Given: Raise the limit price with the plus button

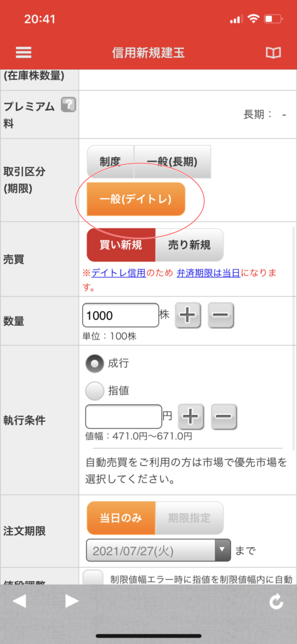Looking at the screenshot, I should [191, 416].
